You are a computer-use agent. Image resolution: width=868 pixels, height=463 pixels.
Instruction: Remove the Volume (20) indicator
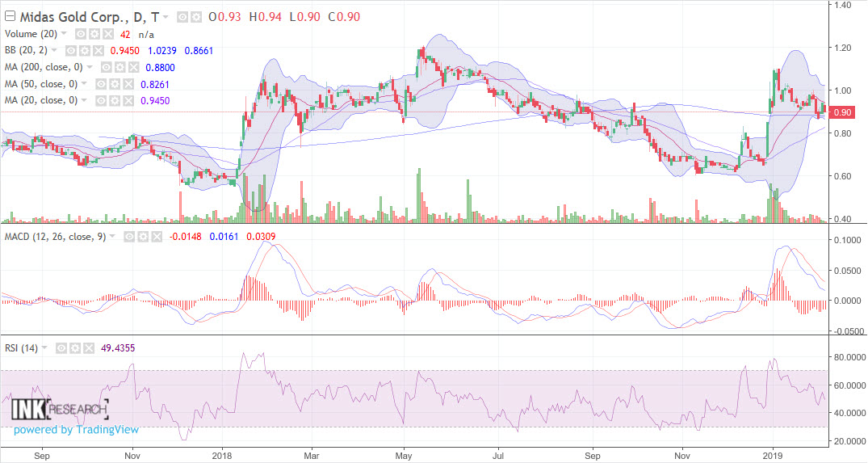point(108,34)
